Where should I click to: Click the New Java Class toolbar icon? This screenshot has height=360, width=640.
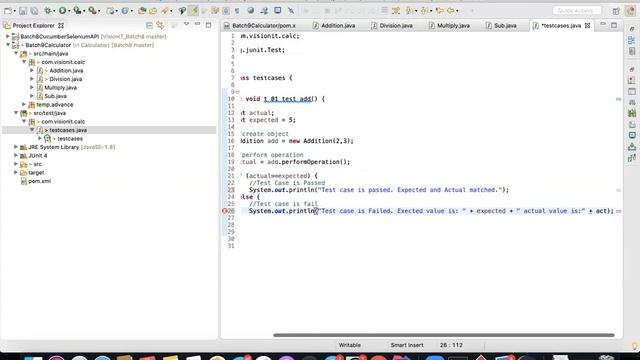tap(124, 11)
